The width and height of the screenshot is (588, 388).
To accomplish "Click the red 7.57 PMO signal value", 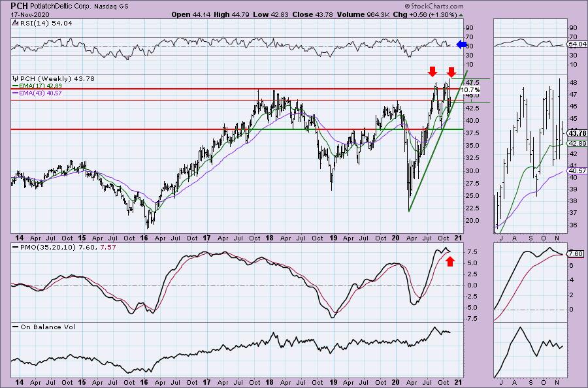I will 108,248.
